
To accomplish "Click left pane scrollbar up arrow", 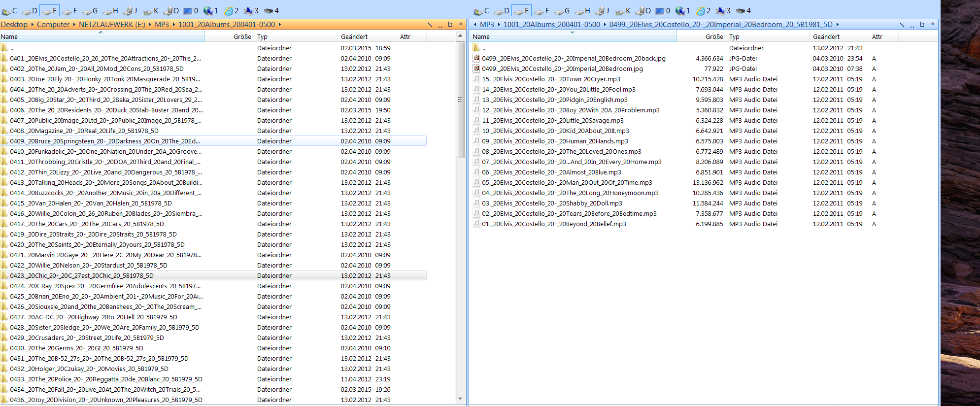I will coord(460,36).
